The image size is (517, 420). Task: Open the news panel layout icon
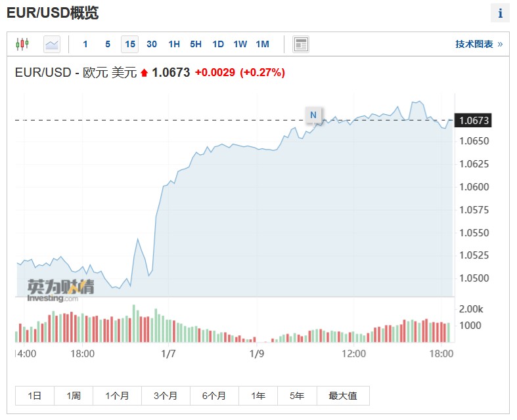click(301, 44)
